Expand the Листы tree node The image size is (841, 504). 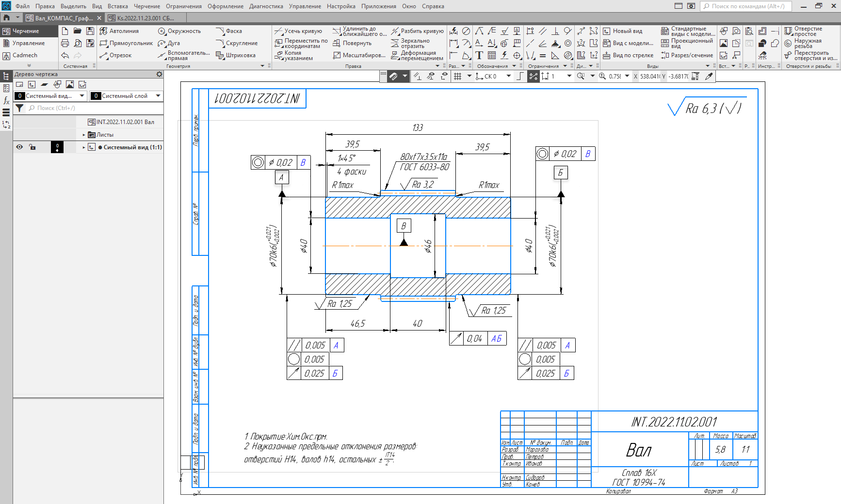tap(84, 135)
